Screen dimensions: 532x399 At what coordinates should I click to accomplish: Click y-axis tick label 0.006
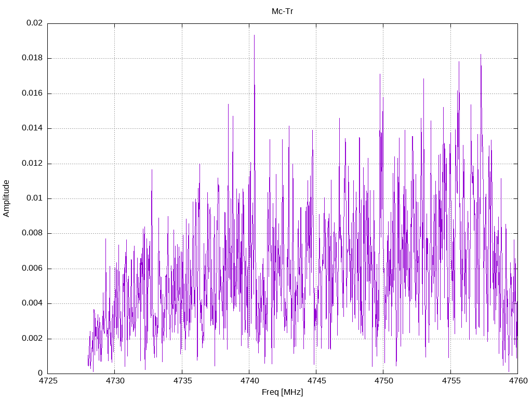tap(32, 269)
